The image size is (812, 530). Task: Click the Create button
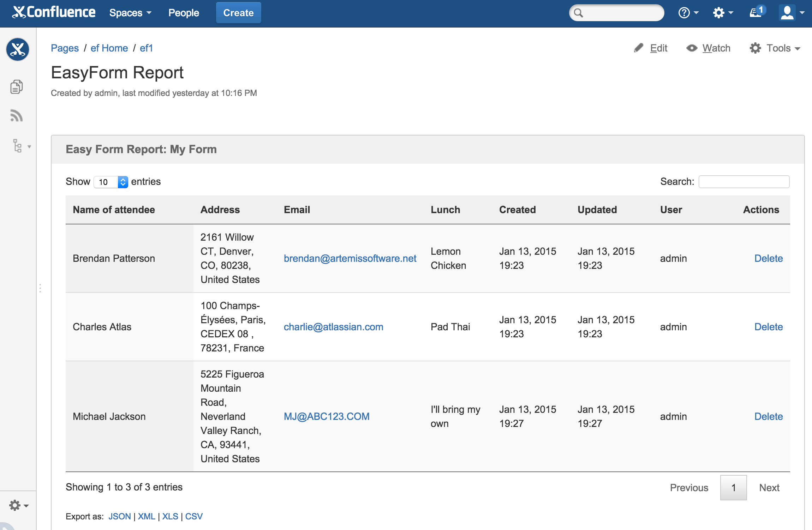[x=239, y=13]
